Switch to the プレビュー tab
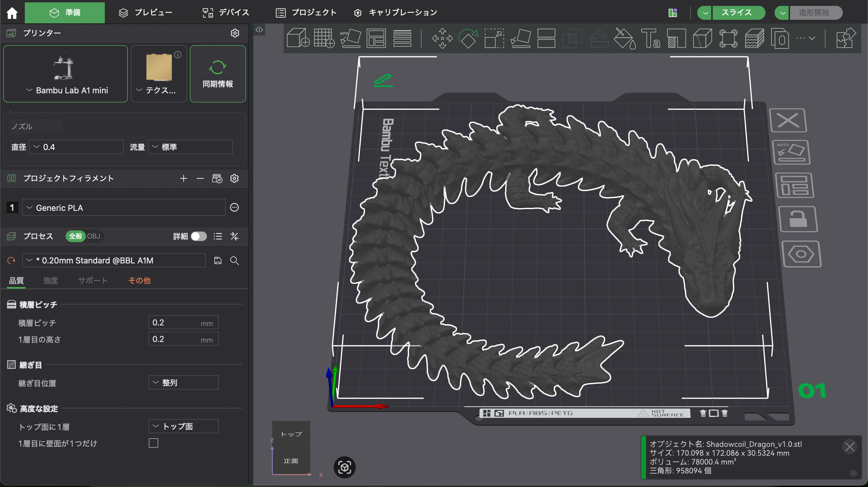This screenshot has width=868, height=487. tap(146, 12)
